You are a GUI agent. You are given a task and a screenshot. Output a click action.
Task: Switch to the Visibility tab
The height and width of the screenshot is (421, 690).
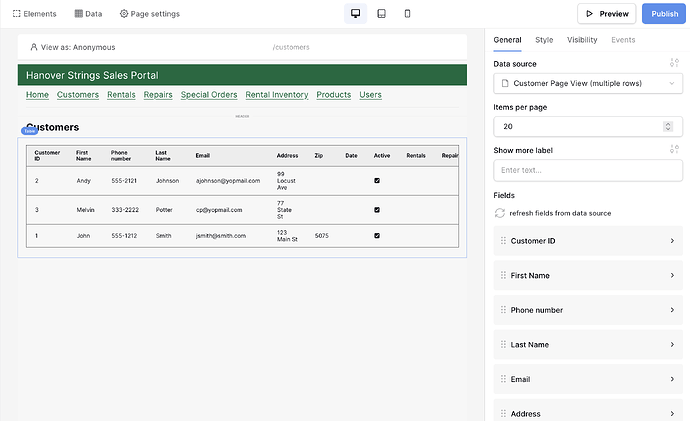(x=582, y=40)
